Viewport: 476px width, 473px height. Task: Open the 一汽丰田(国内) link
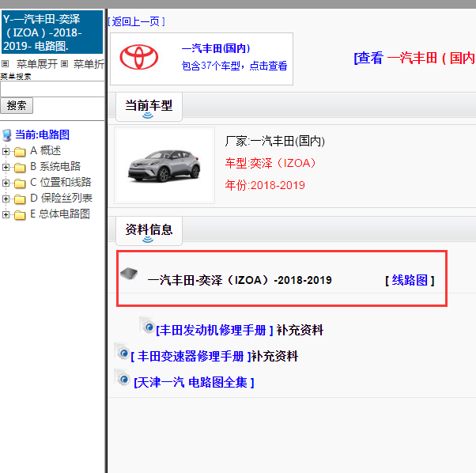coord(216,48)
